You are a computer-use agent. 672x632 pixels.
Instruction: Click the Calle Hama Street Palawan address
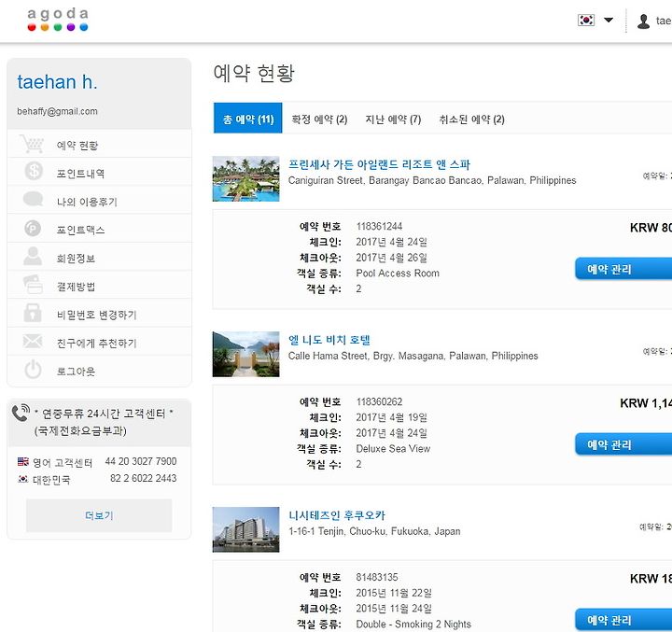(x=413, y=356)
